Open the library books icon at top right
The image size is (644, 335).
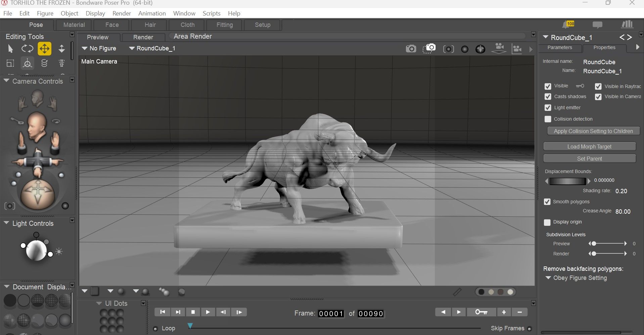click(627, 24)
